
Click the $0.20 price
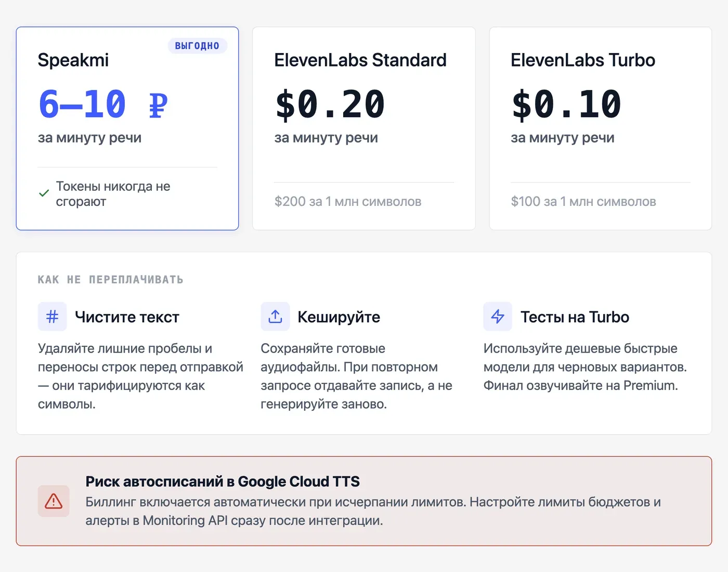click(330, 104)
